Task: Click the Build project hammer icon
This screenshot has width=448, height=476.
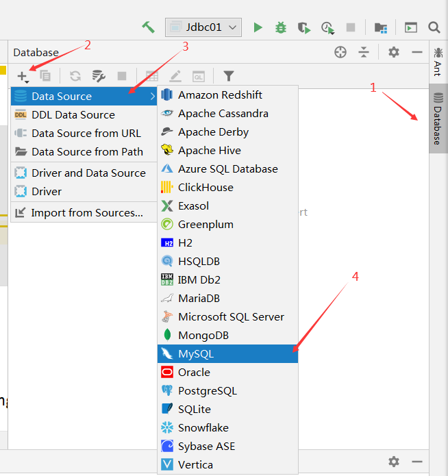Action: pos(148,27)
